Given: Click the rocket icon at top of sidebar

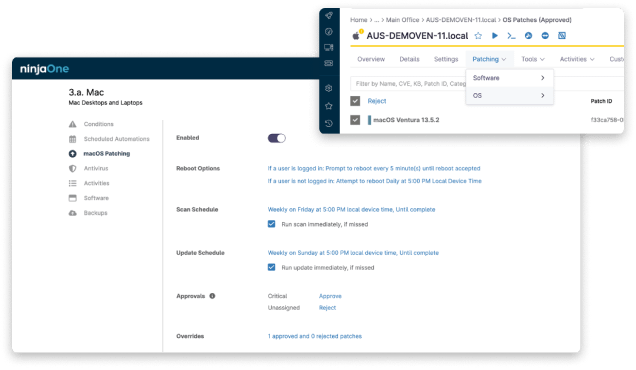Looking at the screenshot, I should point(329,15).
